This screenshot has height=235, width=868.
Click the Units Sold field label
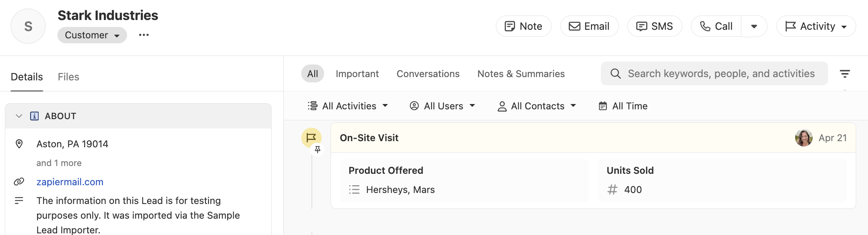pos(630,171)
